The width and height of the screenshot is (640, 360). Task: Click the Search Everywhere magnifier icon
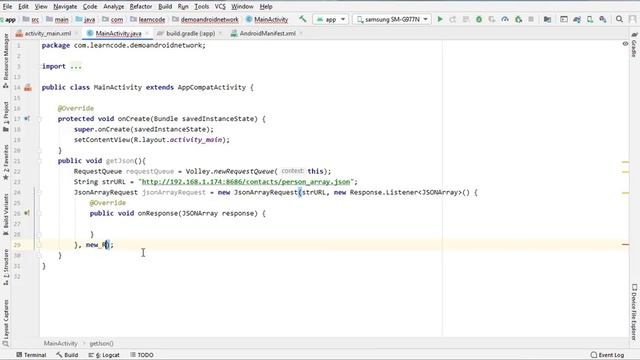click(619, 19)
